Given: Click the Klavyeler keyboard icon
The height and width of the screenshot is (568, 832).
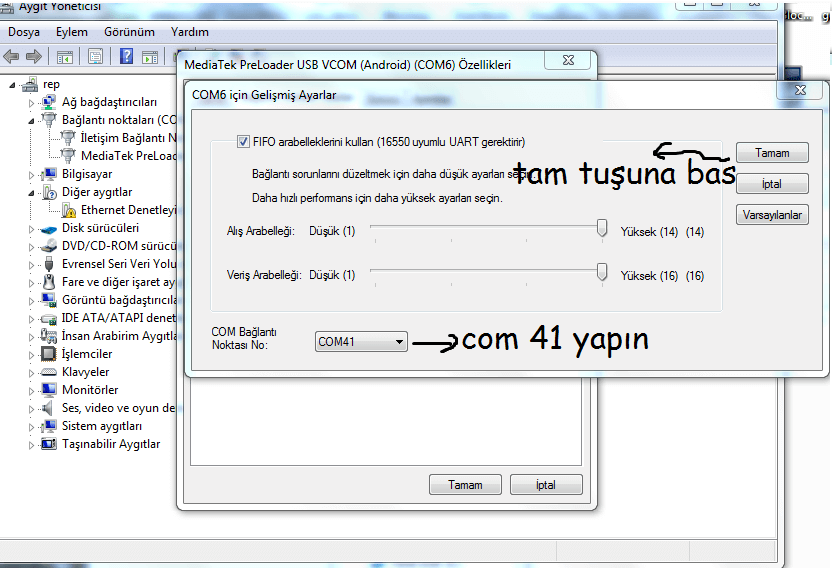Looking at the screenshot, I should pos(49,372).
